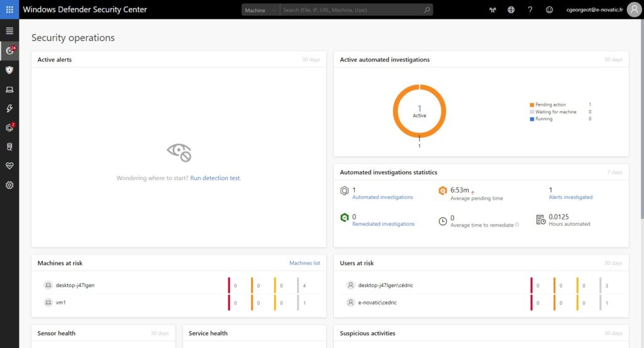Open the Help question mark icon
Screen dimensions: 644x348
pos(530,10)
